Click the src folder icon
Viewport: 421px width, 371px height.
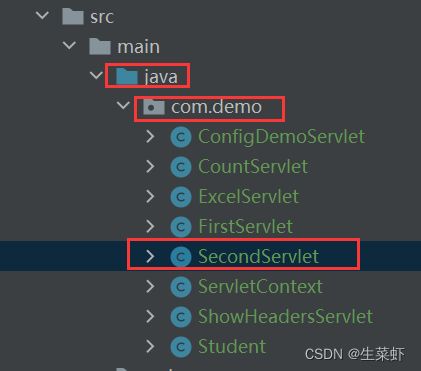pos(73,16)
